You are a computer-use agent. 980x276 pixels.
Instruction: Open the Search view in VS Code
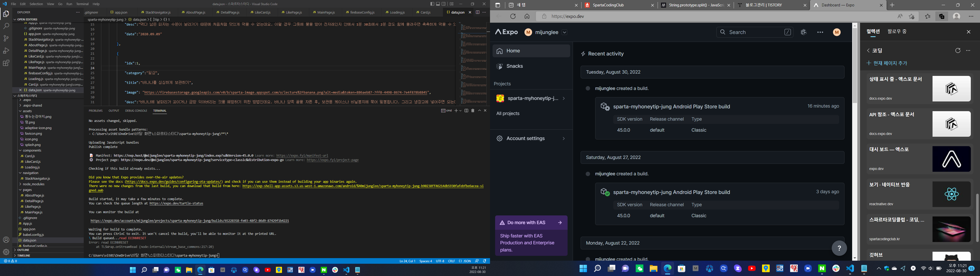point(6,26)
